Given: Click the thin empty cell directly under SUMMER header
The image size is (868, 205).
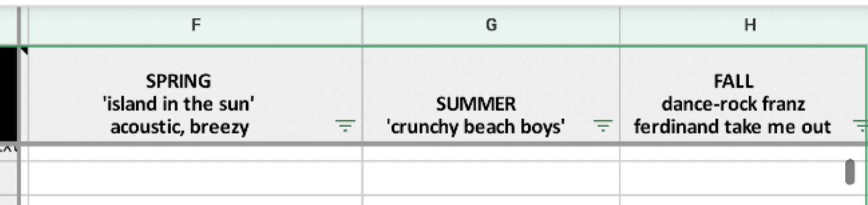Looking at the screenshot, I should [491, 153].
